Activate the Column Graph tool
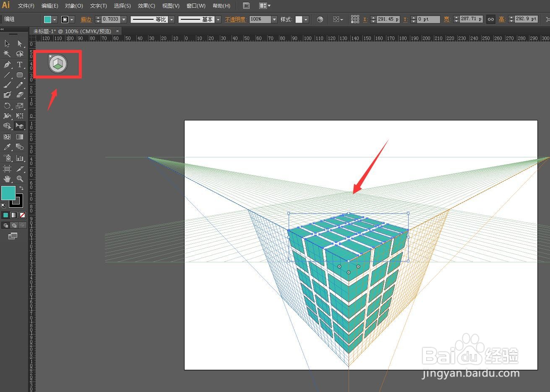The width and height of the screenshot is (550, 392). pos(20,158)
